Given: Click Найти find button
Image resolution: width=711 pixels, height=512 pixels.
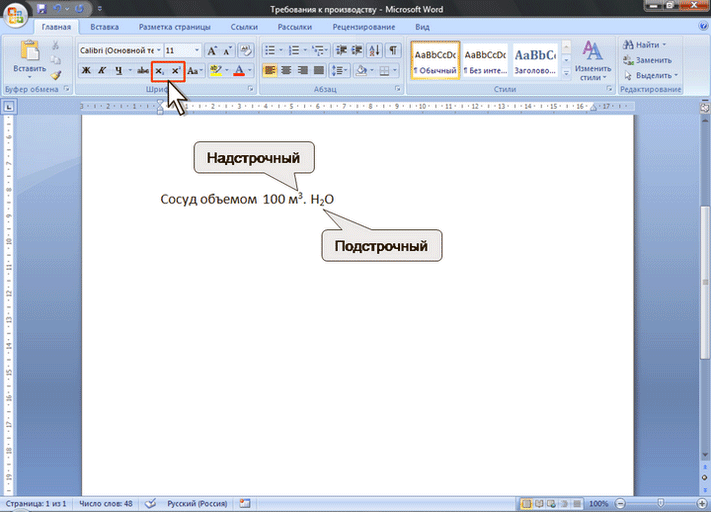Looking at the screenshot, I should point(644,45).
